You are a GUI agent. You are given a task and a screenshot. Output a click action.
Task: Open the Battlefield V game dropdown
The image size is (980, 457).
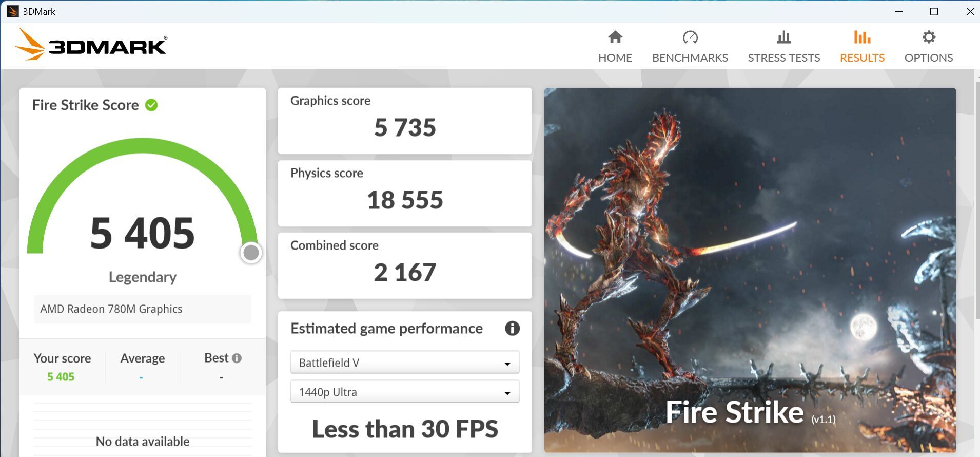click(x=405, y=363)
